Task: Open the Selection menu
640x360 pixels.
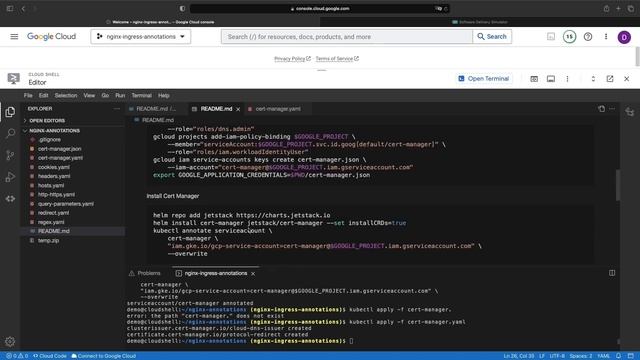Action: [66, 96]
